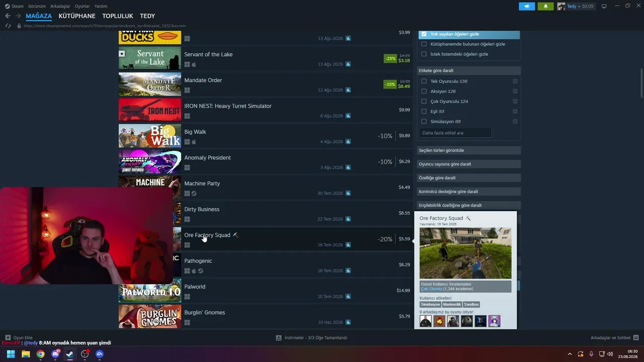644x362 pixels.
Task: Check the 'Simülasyon' tag filter
Action: click(424, 122)
